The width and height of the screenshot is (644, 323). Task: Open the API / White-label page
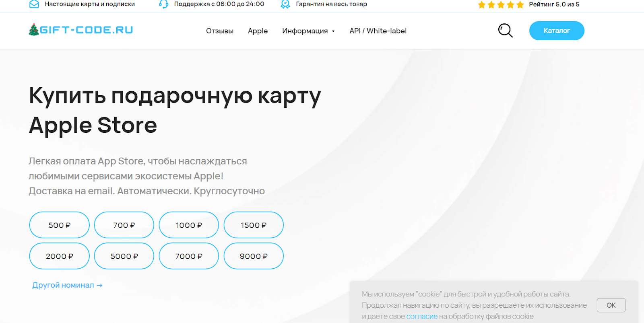378,31
